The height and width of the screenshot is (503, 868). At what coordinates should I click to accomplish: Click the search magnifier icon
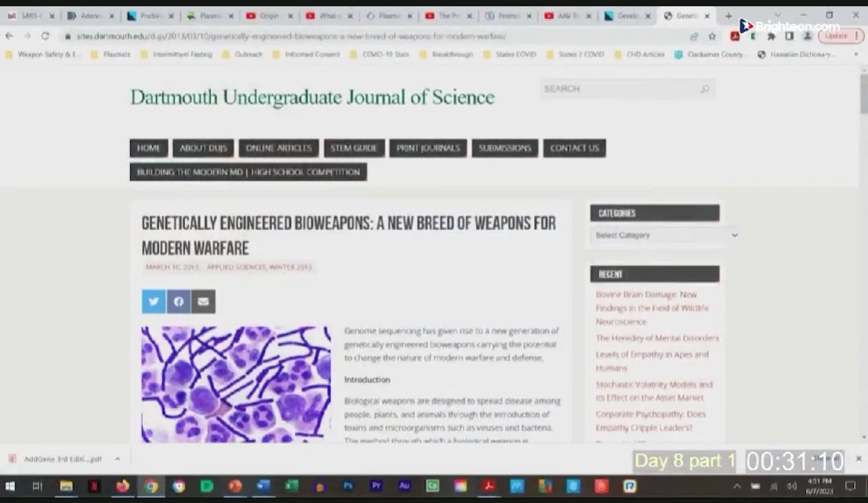point(705,89)
